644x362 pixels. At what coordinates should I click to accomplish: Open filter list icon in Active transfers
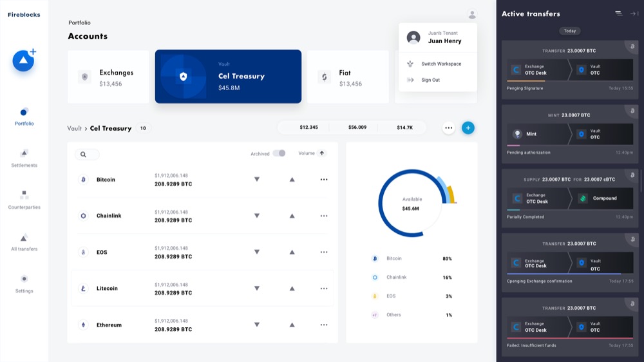click(x=618, y=14)
